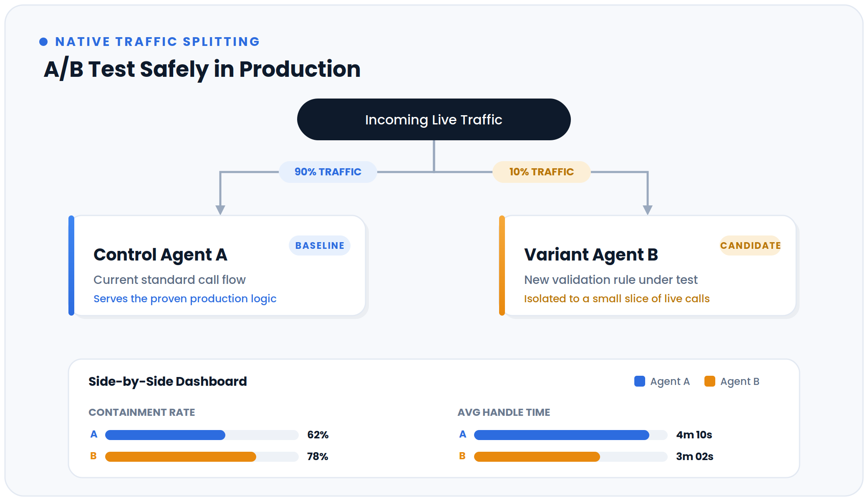
Task: Click Agent A legend label
Action: tap(670, 382)
